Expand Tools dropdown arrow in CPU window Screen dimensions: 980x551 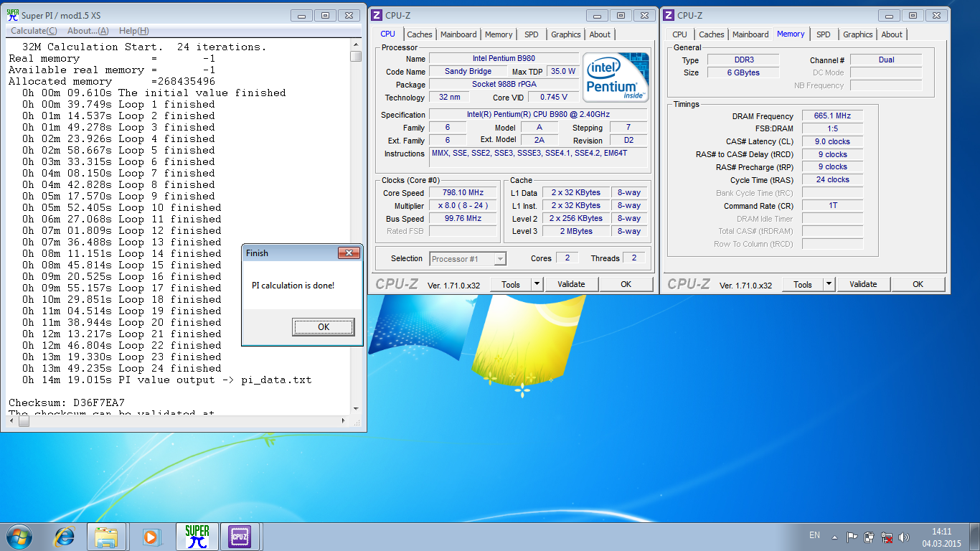point(537,284)
